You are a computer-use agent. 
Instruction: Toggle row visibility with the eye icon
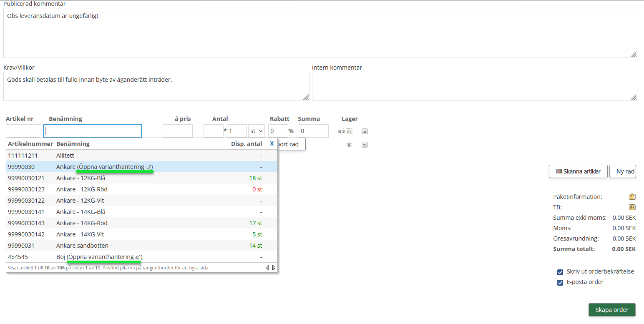349,145
